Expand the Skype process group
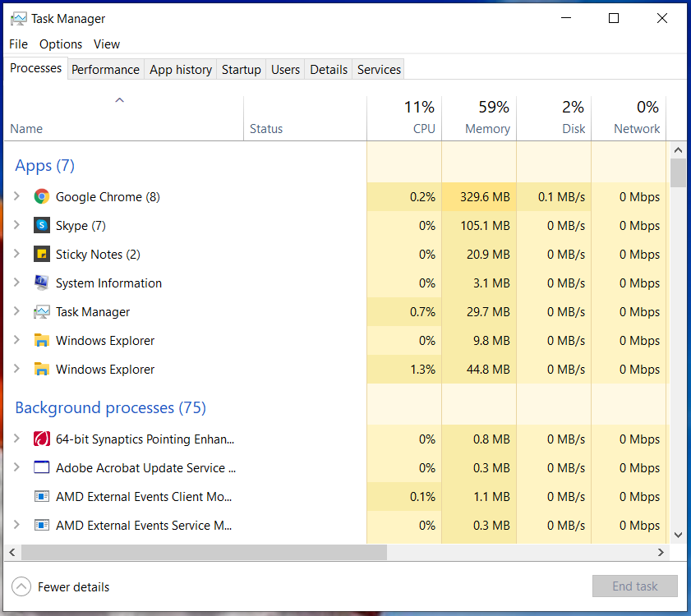The width and height of the screenshot is (691, 616). click(x=16, y=225)
